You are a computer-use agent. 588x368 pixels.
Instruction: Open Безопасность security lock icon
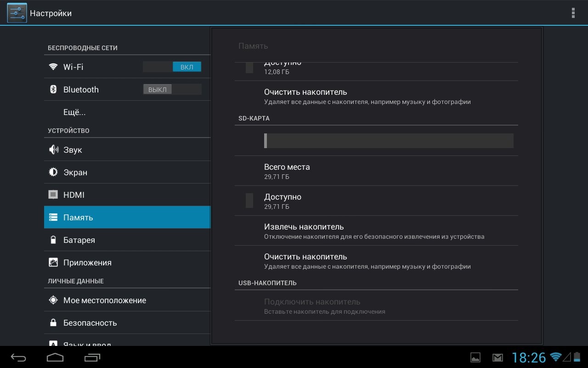point(53,323)
